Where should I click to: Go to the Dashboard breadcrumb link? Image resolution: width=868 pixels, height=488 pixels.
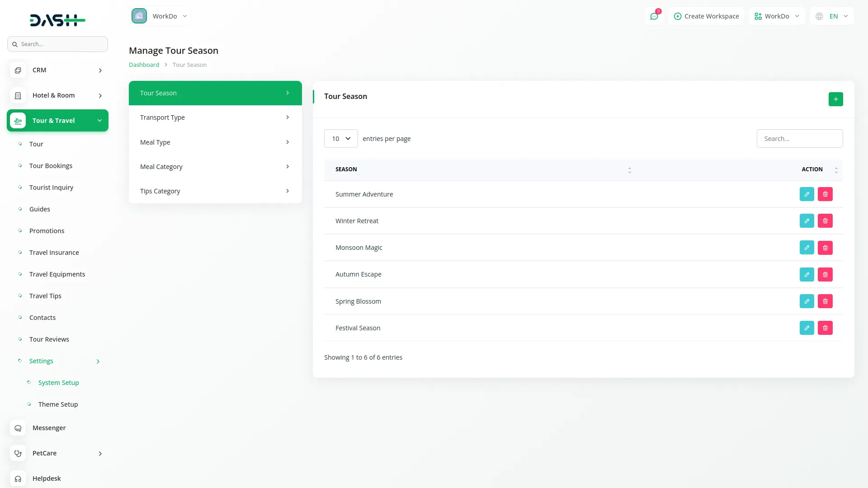[x=144, y=65]
